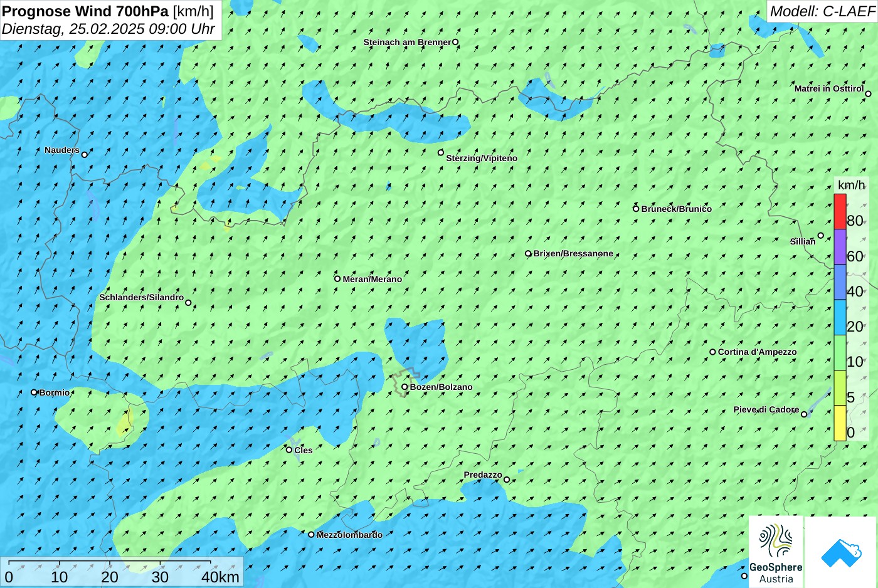
Task: Click the "Modell: C-LAEF" label
Action: (x=822, y=11)
